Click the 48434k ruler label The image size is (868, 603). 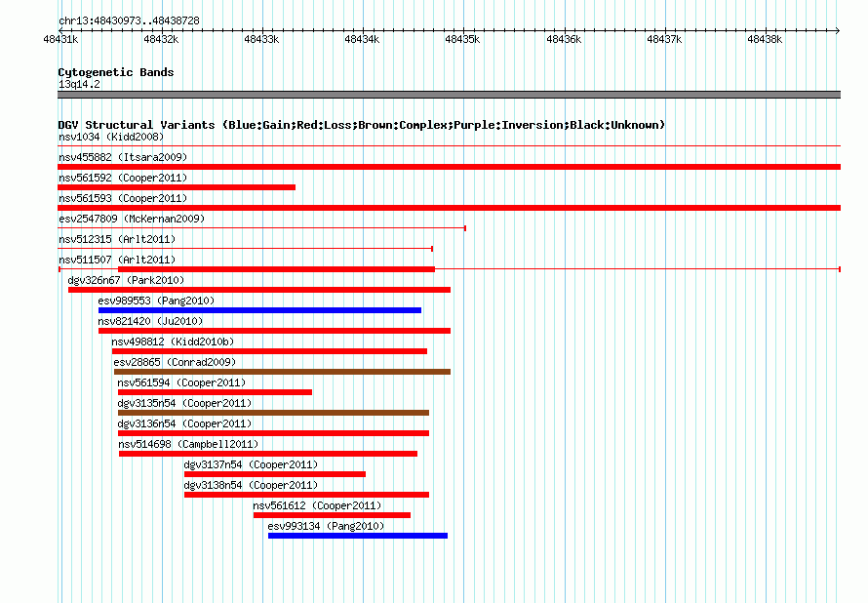362,39
